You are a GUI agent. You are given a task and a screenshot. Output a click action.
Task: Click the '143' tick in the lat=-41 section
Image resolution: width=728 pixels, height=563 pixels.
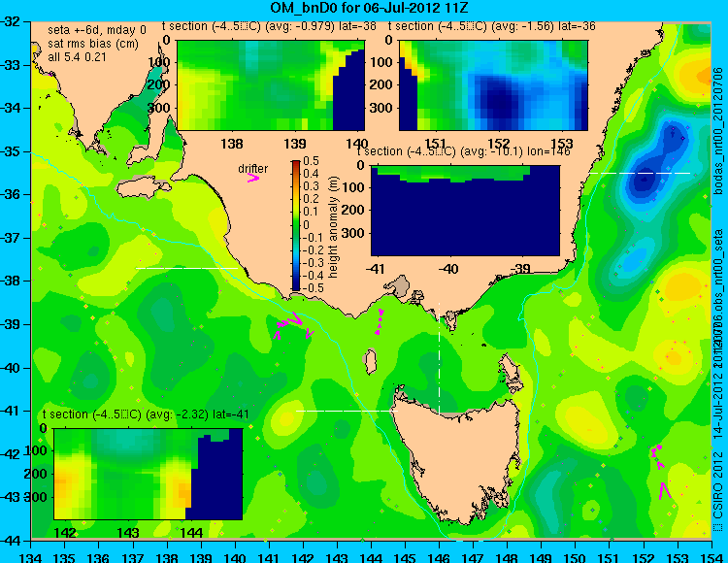pos(128,532)
